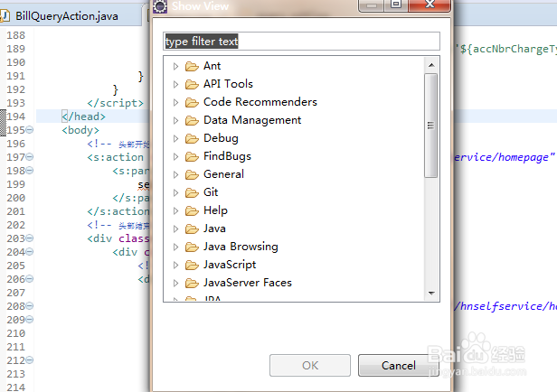Click the FindBugs folder icon

click(x=192, y=156)
